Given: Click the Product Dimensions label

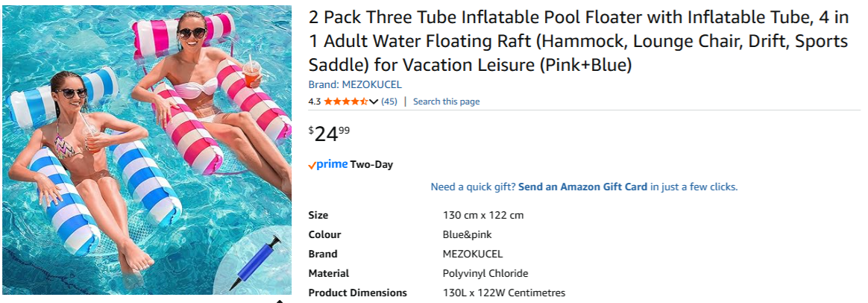Looking at the screenshot, I should tap(357, 293).
